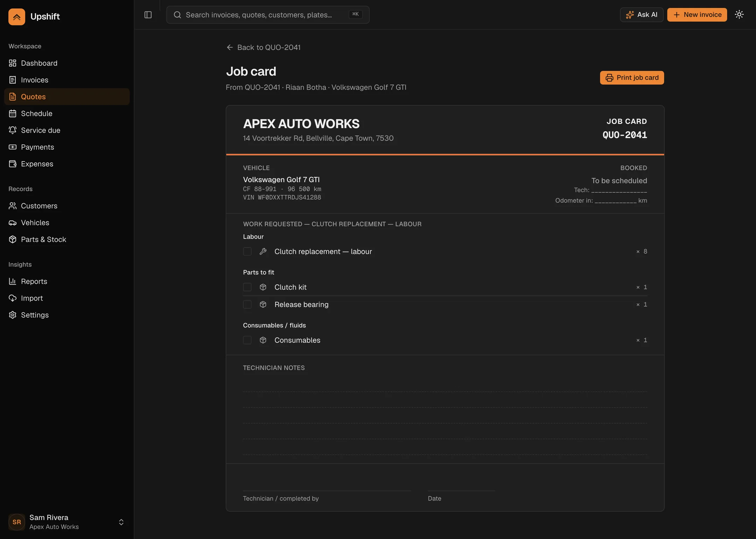Viewport: 756px width, 539px height.
Task: Focus the invoices search field
Action: pyautogui.click(x=268, y=15)
